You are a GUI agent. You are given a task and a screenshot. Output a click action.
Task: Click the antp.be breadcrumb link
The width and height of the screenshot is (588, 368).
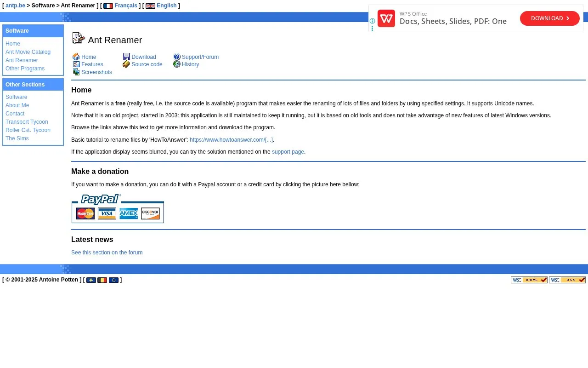(15, 6)
